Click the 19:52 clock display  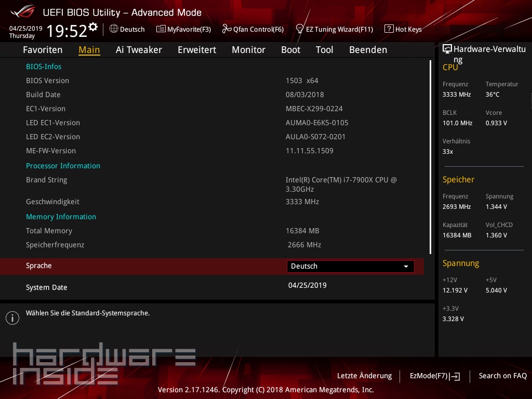click(x=67, y=31)
